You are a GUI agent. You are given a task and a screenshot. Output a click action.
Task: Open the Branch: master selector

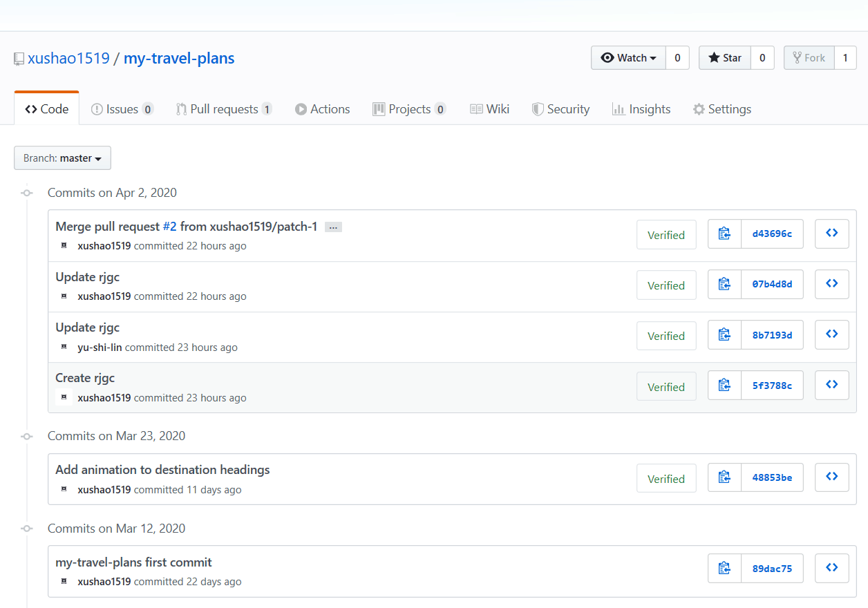pyautogui.click(x=62, y=158)
